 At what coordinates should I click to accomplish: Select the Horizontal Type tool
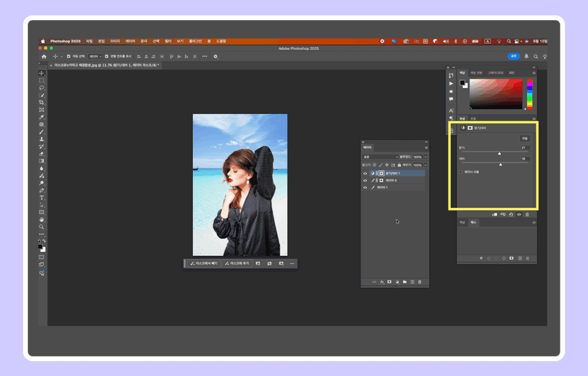(41, 197)
